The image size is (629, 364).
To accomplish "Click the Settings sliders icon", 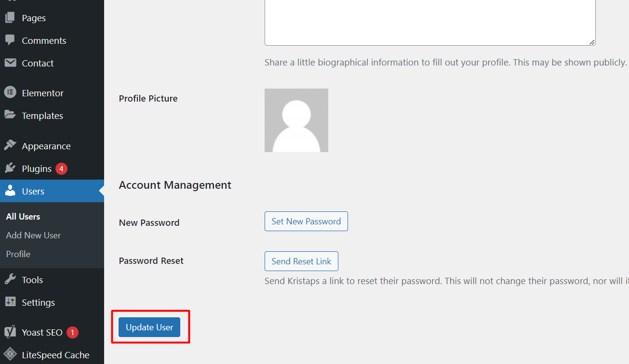I will click(10, 302).
